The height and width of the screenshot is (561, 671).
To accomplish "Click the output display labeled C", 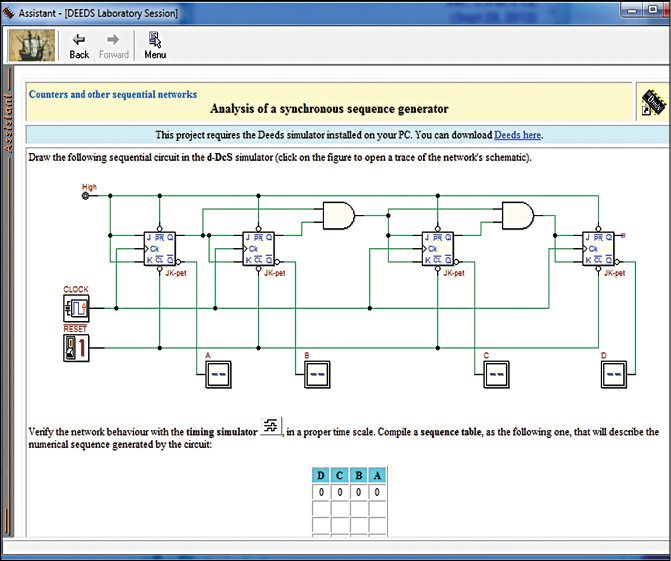I will pyautogui.click(x=495, y=374).
